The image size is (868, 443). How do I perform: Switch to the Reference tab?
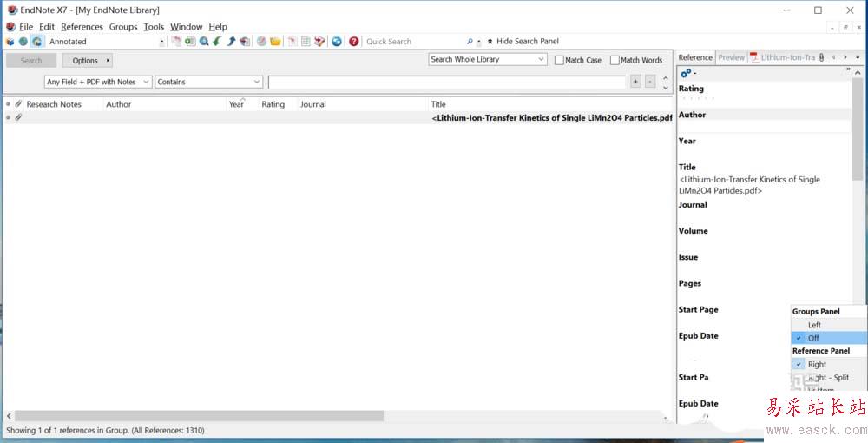(x=695, y=57)
